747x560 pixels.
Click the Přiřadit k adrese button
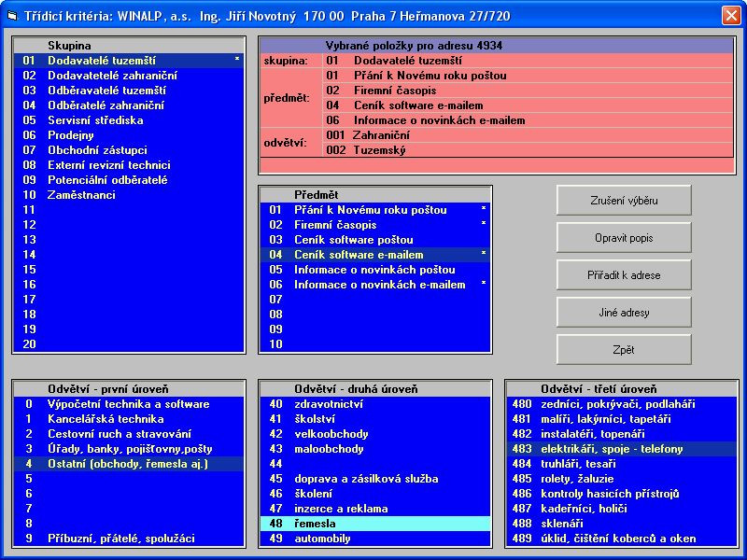(624, 275)
